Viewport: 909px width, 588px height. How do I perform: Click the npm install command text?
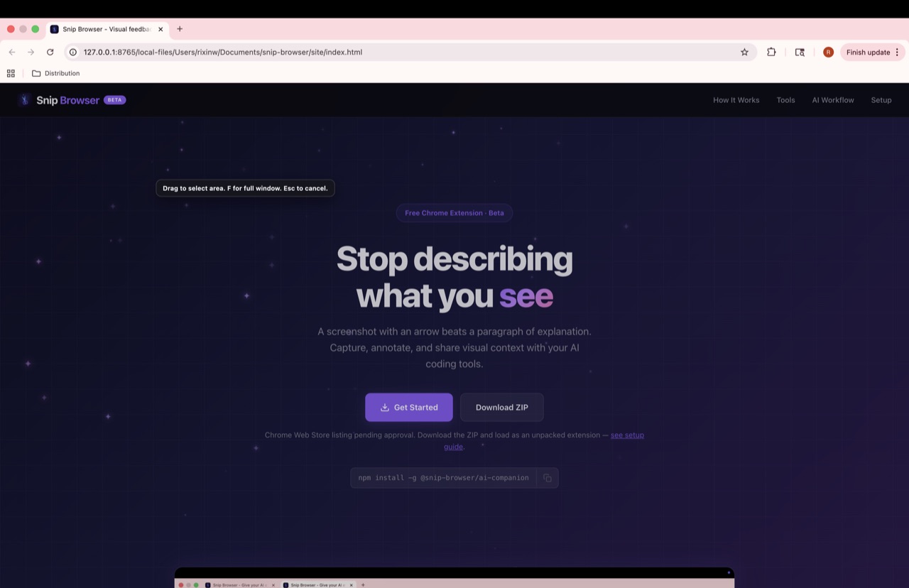pyautogui.click(x=443, y=478)
